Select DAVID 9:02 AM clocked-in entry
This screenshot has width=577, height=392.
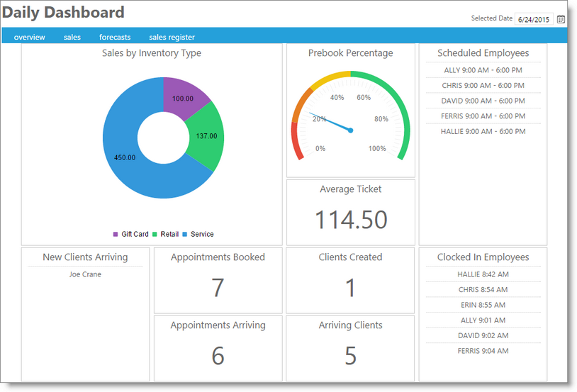(x=483, y=336)
